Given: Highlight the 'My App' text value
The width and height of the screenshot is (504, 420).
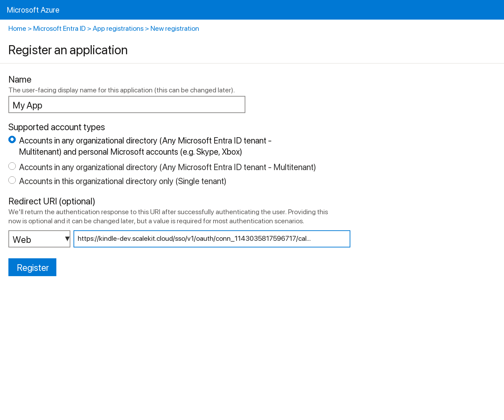Looking at the screenshot, I should (27, 105).
